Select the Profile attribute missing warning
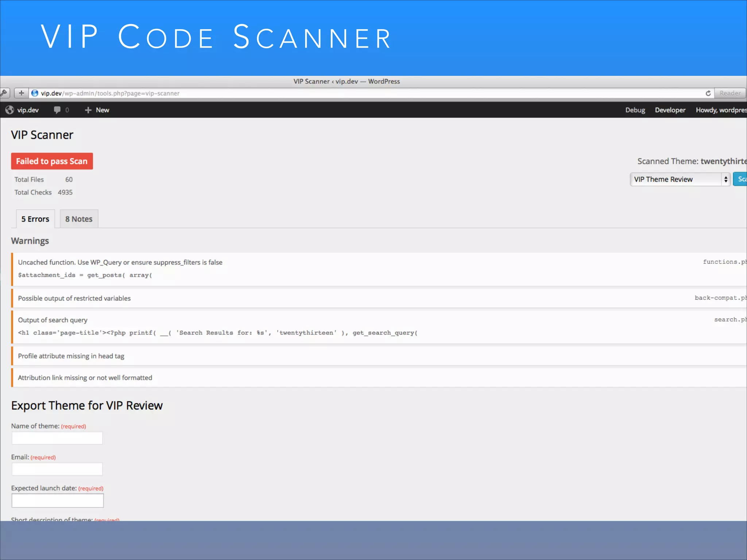 tap(379, 356)
